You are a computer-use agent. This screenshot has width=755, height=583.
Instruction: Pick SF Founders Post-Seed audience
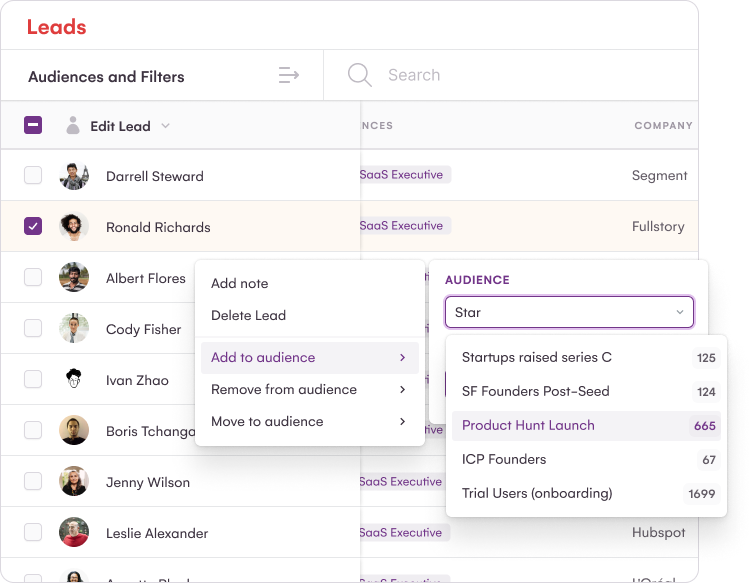tap(586, 391)
